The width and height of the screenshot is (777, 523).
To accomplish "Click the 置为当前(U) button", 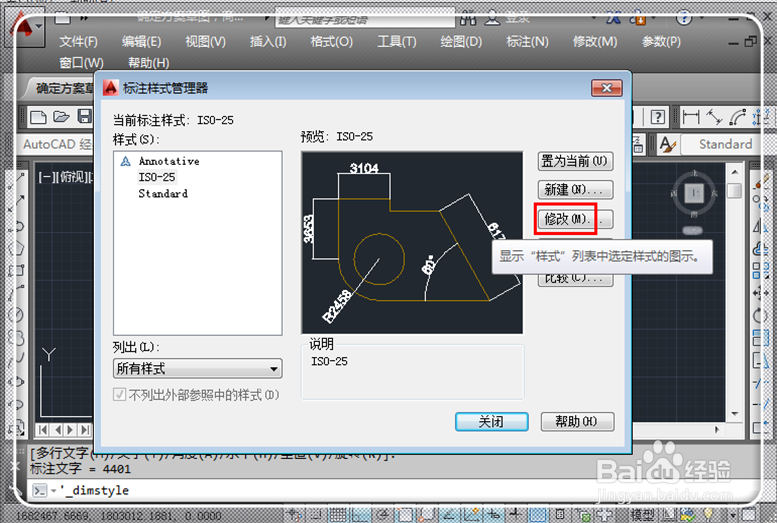I will click(575, 161).
